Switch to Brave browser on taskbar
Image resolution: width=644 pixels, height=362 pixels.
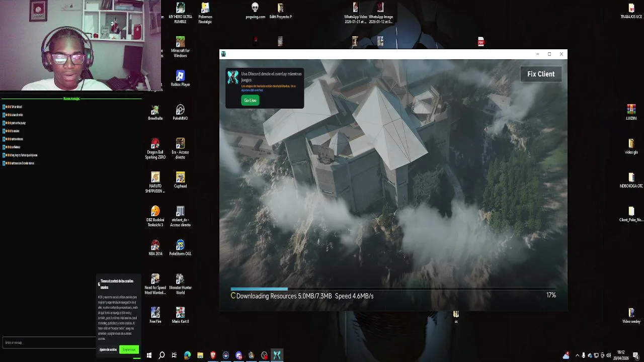pos(213,355)
